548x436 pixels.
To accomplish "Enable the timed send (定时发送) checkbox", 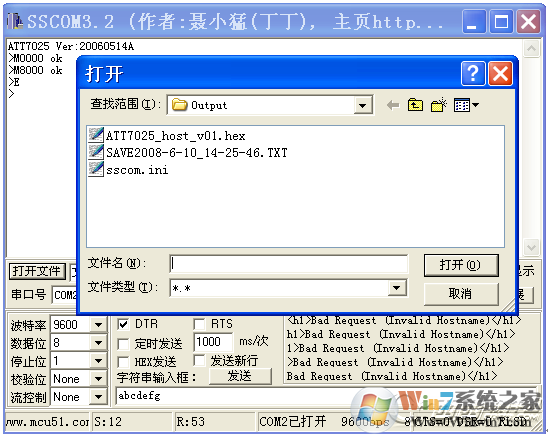I will 123,344.
